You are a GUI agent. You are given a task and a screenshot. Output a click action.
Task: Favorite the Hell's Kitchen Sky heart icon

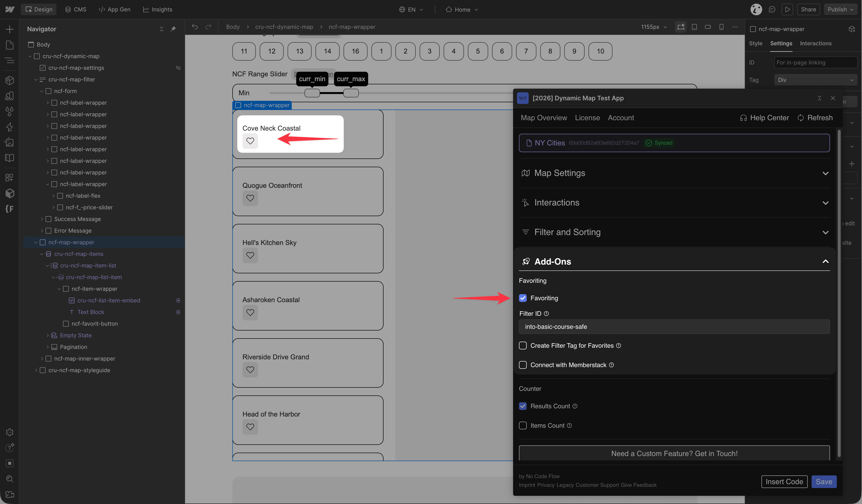(x=250, y=255)
